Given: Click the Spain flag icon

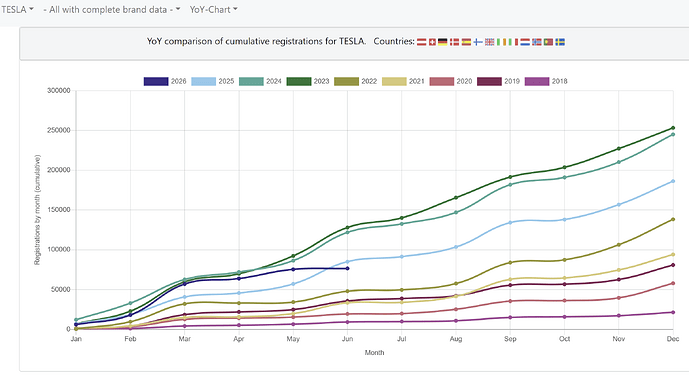Looking at the screenshot, I should pos(466,42).
